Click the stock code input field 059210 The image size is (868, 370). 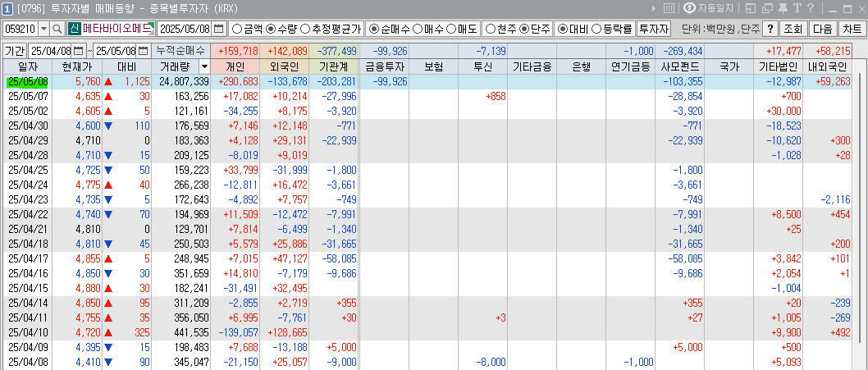pos(21,29)
